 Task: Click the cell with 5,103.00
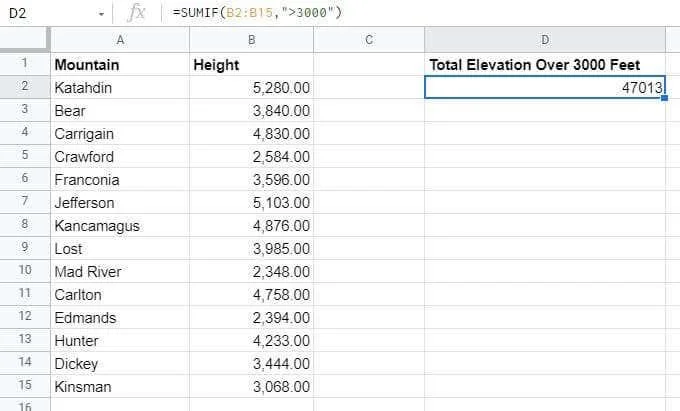pos(252,202)
